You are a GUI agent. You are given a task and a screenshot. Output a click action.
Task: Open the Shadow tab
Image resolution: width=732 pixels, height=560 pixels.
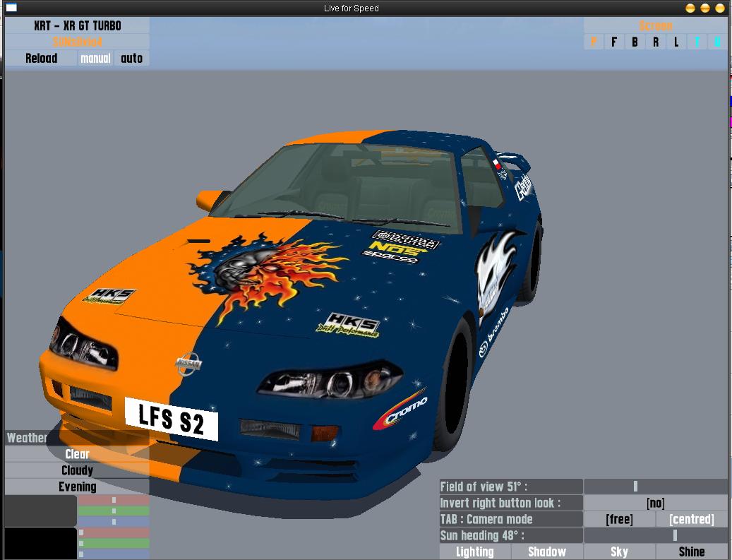(547, 552)
